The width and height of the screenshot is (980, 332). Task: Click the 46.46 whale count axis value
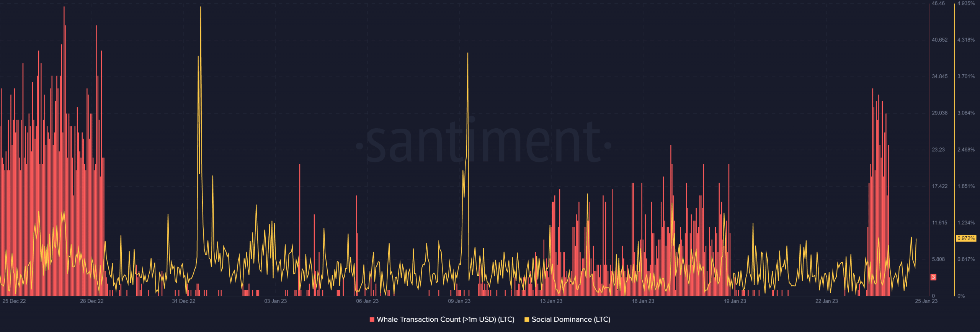(938, 3)
